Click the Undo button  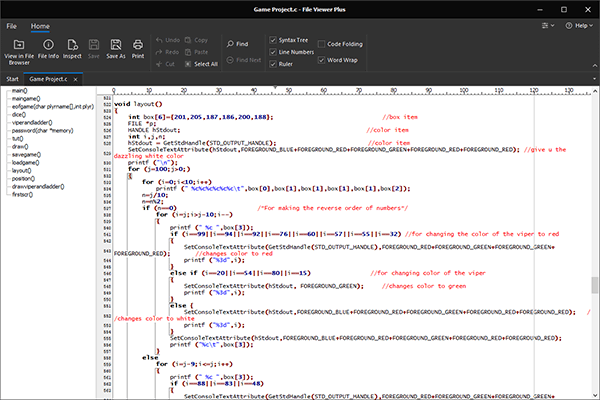[168, 40]
